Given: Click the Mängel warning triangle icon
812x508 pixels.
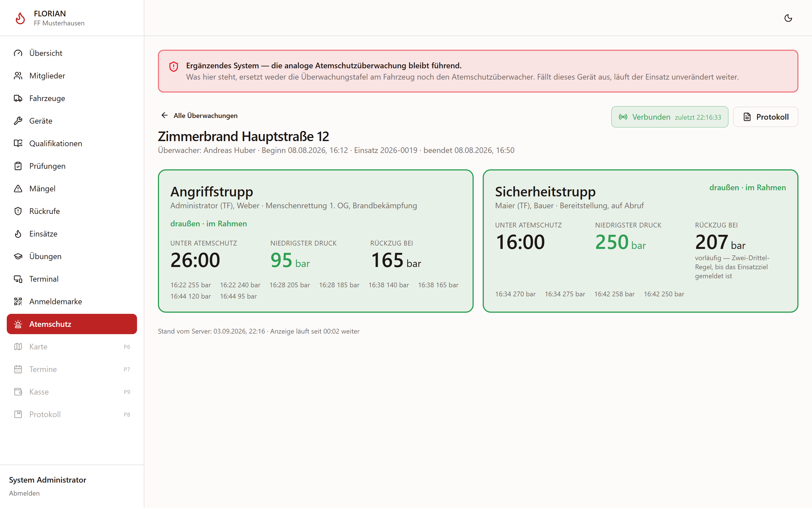Looking at the screenshot, I should point(18,189).
